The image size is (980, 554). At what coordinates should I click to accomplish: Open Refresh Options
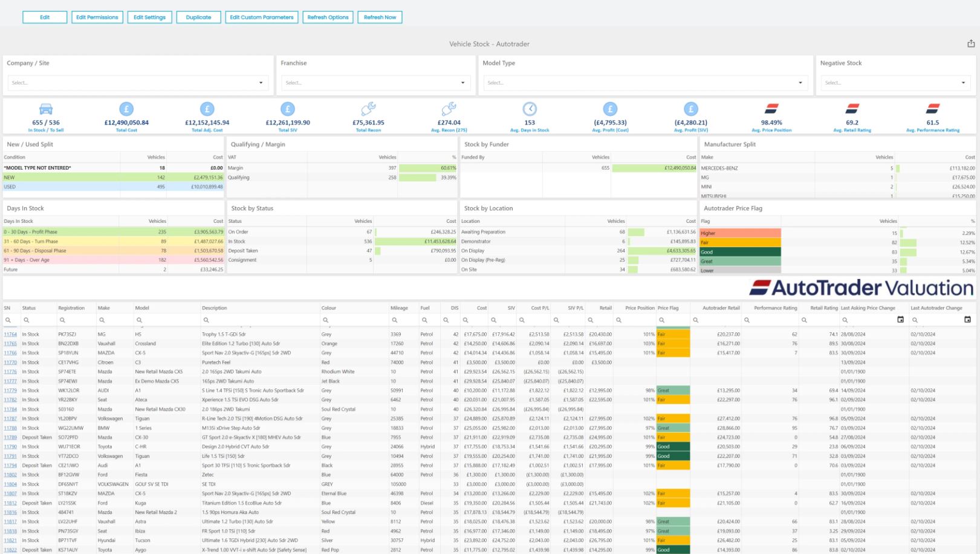click(328, 17)
